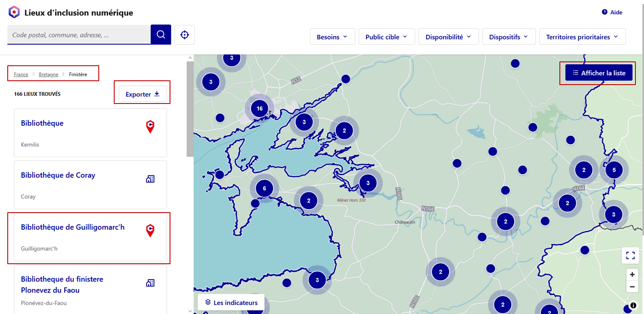Click the Afficher la liste button
The image size is (644, 314).
pyautogui.click(x=599, y=73)
